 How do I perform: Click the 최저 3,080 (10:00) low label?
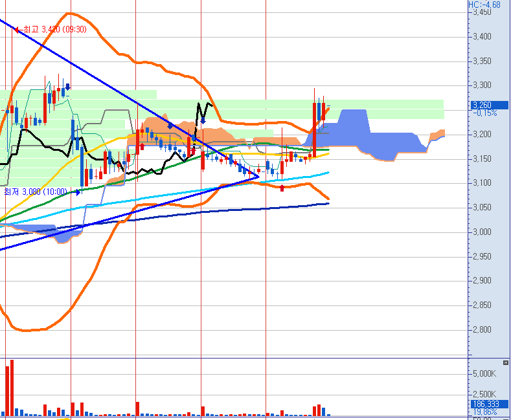coord(36,192)
